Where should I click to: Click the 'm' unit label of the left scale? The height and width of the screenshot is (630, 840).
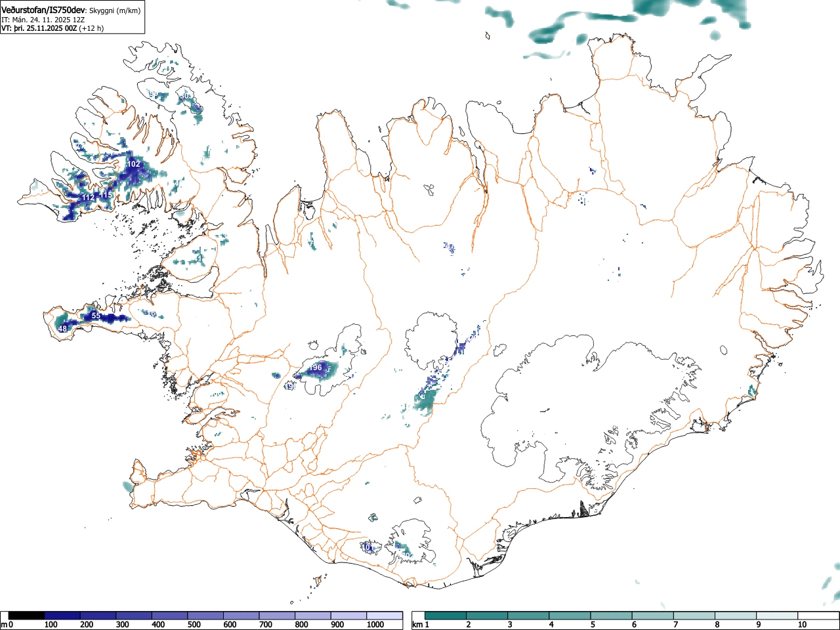[4, 625]
